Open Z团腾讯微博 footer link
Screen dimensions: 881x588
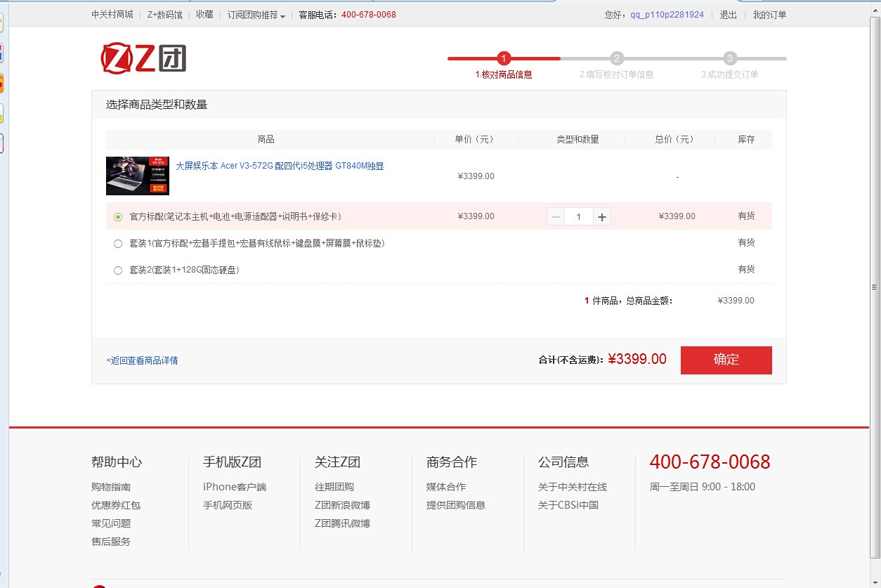tap(342, 523)
